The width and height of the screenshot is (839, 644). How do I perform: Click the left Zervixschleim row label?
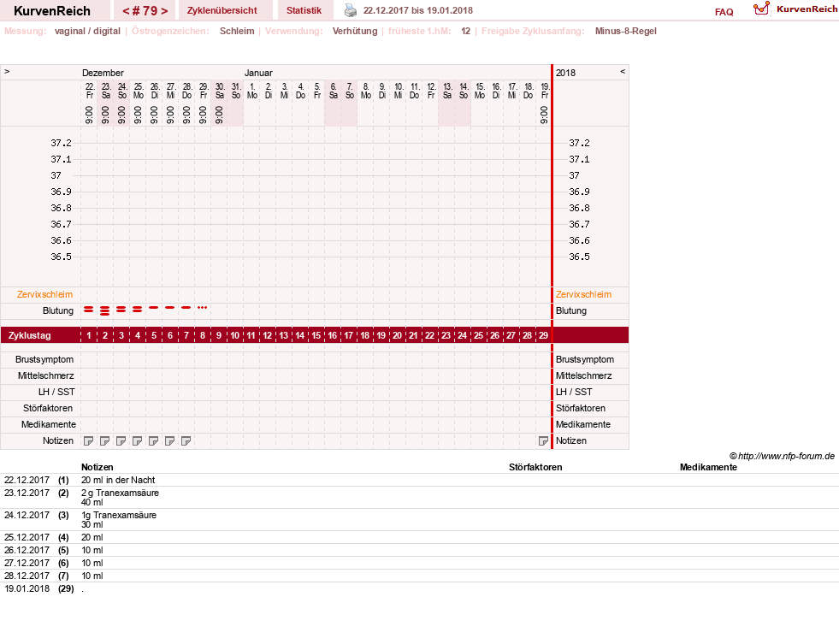tap(45, 295)
